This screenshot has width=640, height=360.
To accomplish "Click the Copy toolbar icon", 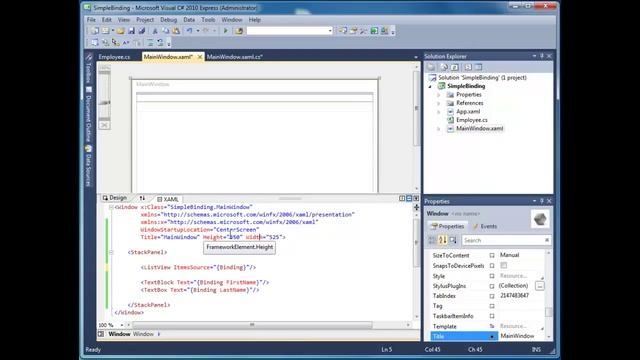I will tap(166, 31).
